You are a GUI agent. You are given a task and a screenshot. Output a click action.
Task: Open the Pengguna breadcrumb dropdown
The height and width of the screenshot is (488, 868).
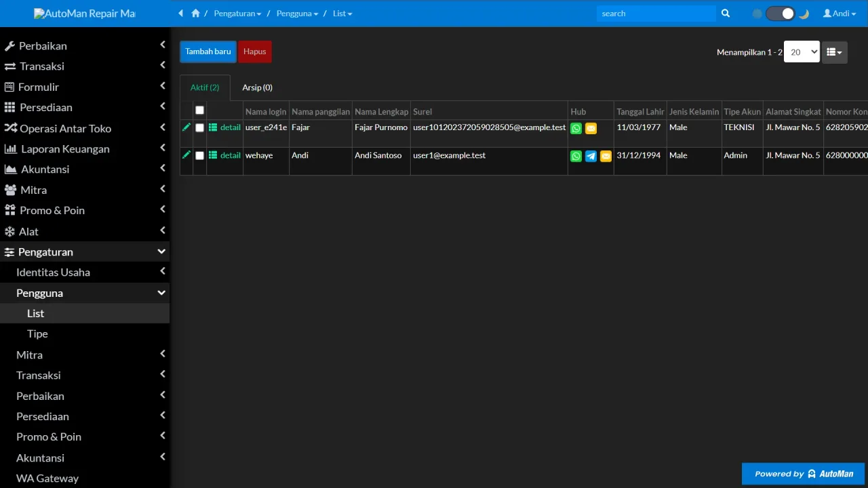[x=298, y=14]
